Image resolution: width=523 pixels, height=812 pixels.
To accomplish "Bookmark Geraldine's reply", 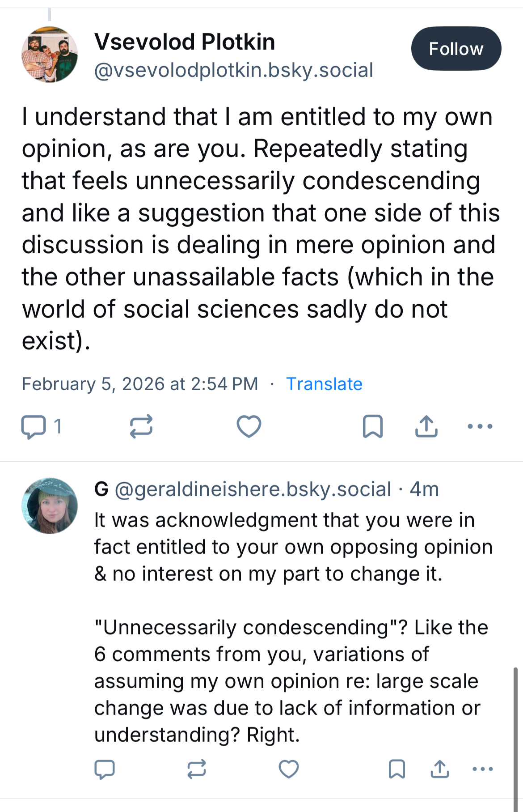I will [397, 769].
